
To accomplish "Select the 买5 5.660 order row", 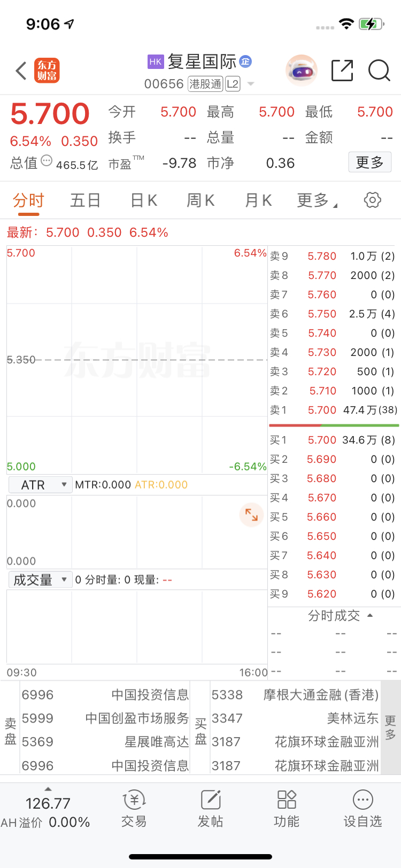I will (333, 517).
